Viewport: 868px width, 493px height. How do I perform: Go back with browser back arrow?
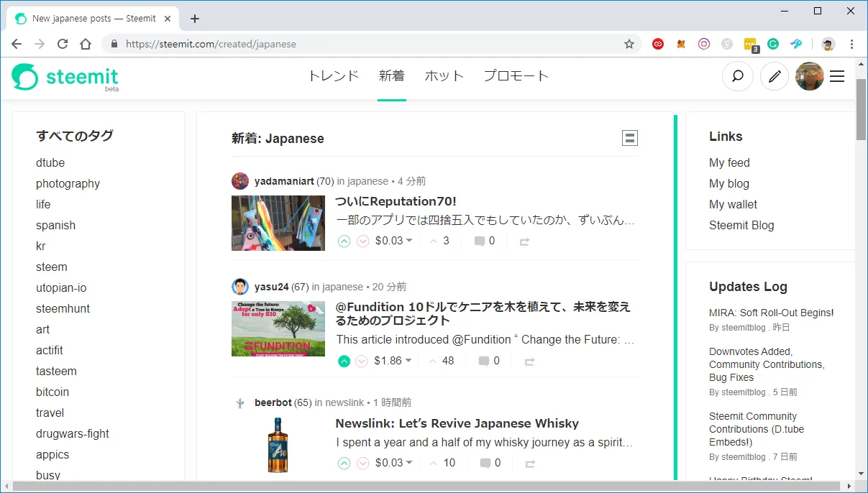point(17,44)
